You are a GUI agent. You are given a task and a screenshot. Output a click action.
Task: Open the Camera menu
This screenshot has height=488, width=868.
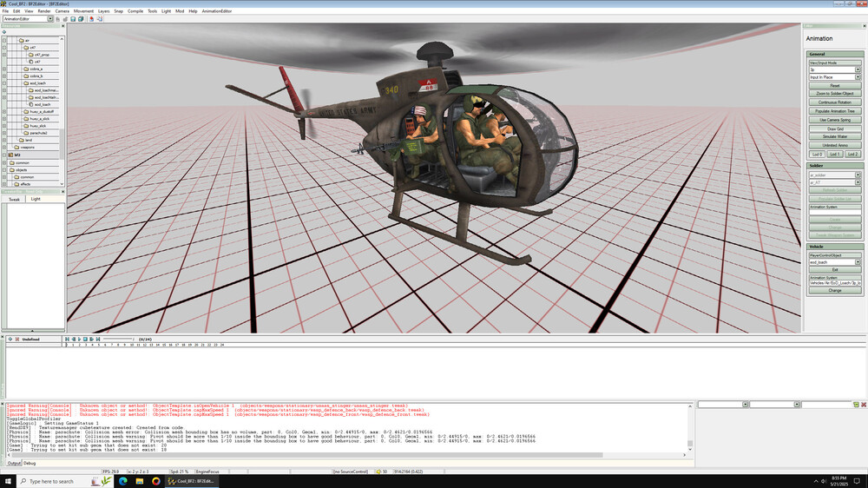click(62, 11)
